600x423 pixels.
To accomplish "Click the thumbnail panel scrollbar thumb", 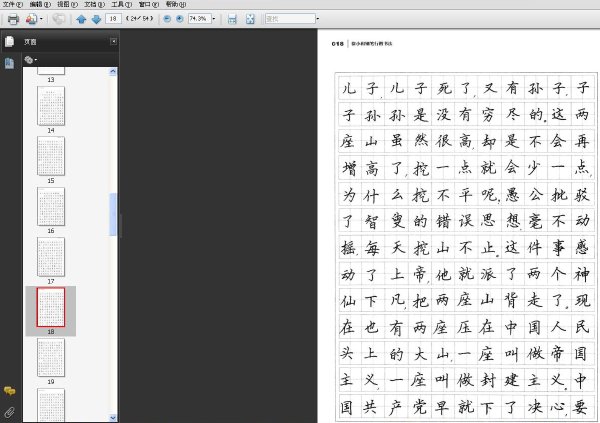I will pyautogui.click(x=113, y=214).
